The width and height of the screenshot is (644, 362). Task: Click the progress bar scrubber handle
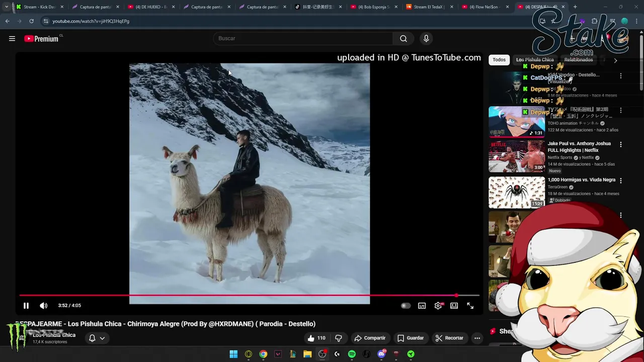click(x=456, y=296)
